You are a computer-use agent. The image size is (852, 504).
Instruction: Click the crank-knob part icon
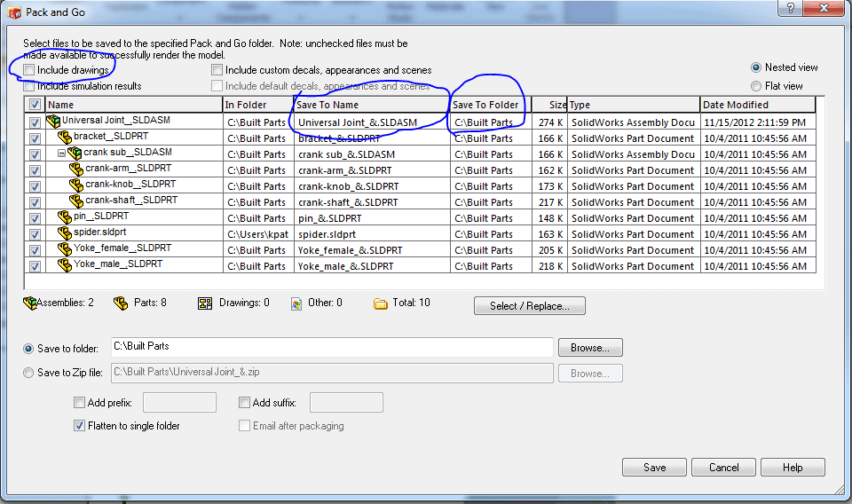pyautogui.click(x=76, y=185)
